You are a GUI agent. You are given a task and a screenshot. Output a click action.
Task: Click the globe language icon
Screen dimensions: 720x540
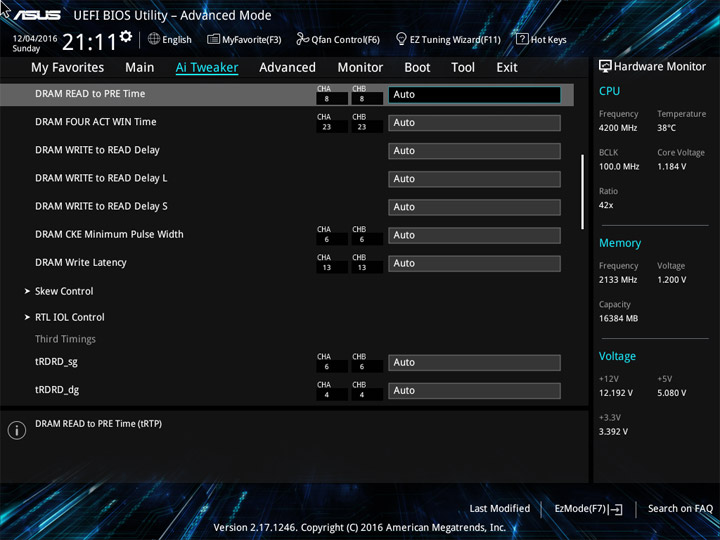(x=154, y=39)
